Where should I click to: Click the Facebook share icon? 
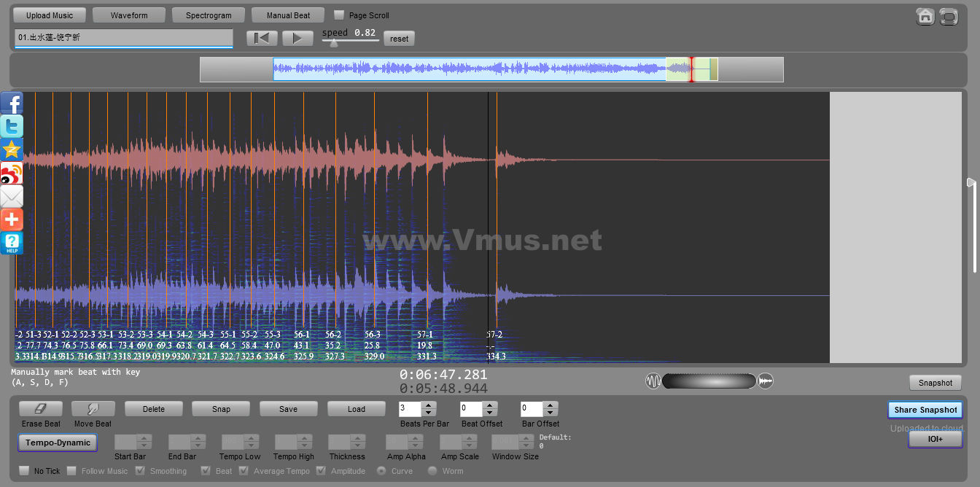pos(12,103)
